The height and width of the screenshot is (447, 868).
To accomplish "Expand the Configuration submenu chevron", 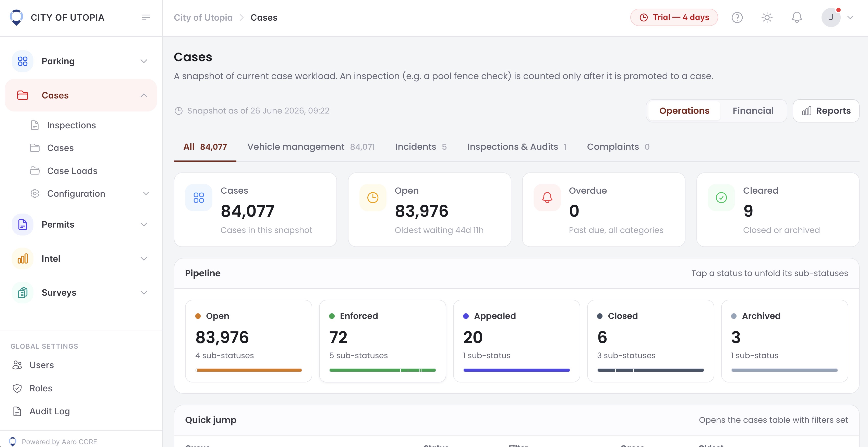I will (146, 194).
